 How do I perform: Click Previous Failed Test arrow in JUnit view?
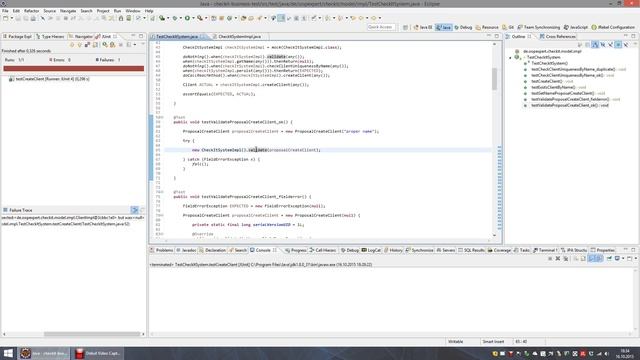pyautogui.click(x=80, y=44)
